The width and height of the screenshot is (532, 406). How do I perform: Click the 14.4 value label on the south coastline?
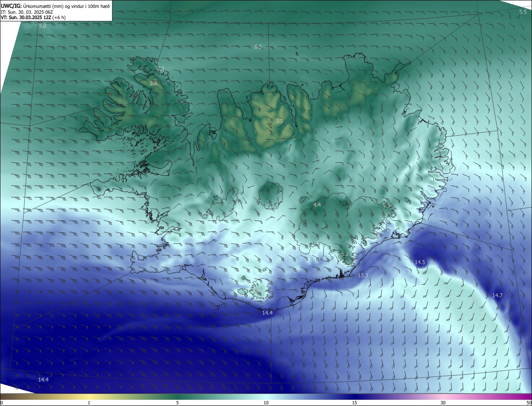click(x=267, y=313)
